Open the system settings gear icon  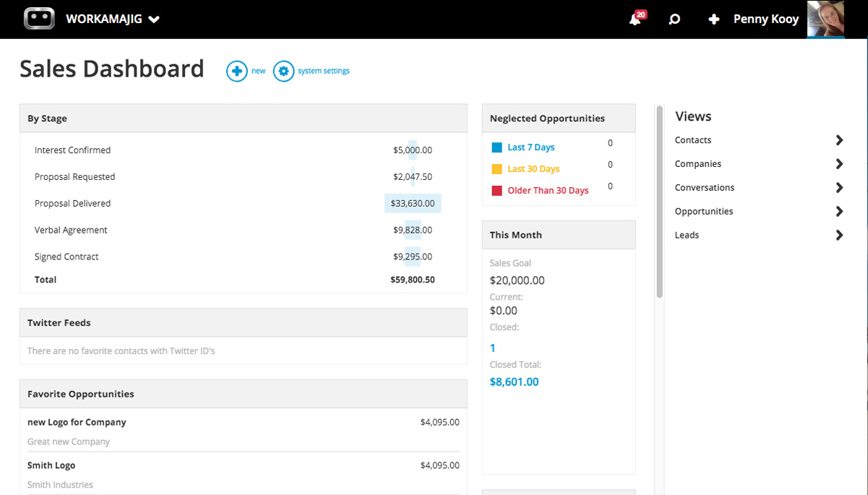pos(283,71)
